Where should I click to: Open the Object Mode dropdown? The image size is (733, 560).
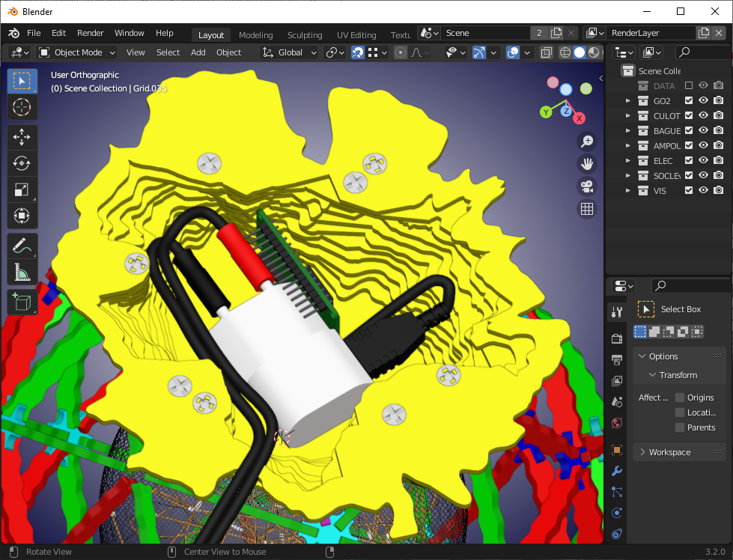[x=77, y=52]
